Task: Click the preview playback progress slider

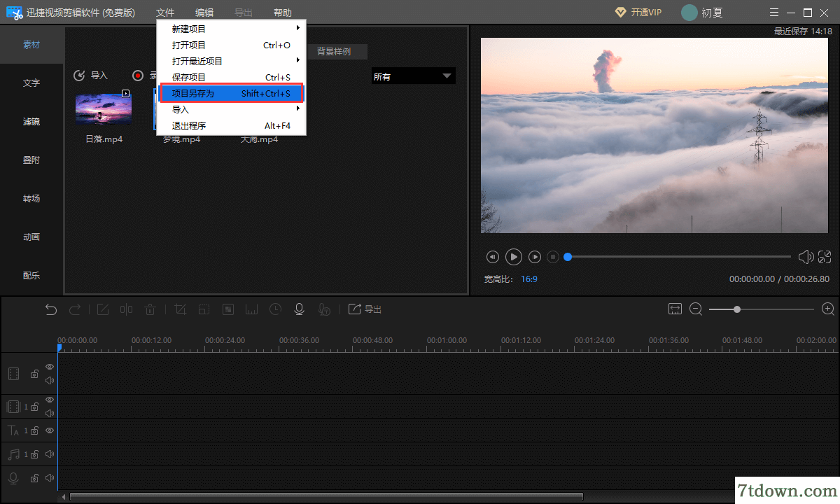Action: [x=678, y=257]
